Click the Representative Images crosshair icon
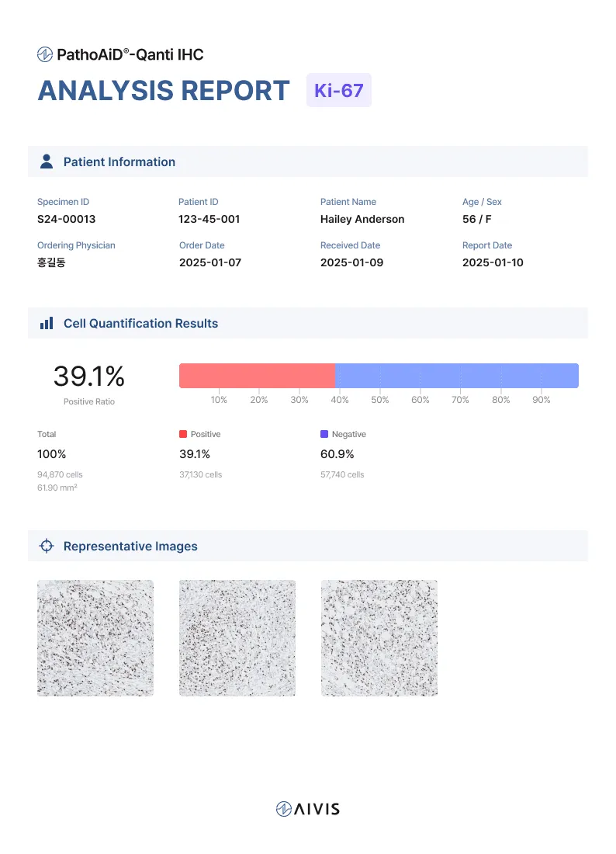Screen dimensions: 616x854 (47, 546)
